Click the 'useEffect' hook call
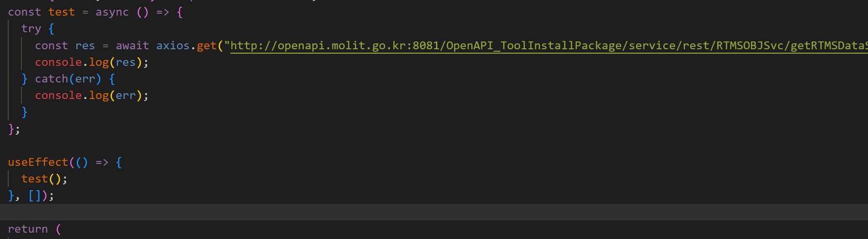Image resolution: width=868 pixels, height=239 pixels. (38, 162)
